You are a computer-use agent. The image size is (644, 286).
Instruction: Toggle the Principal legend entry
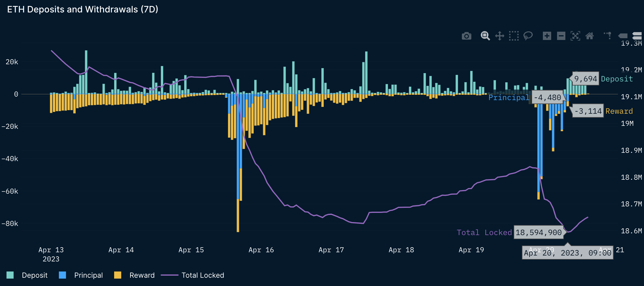click(88, 275)
